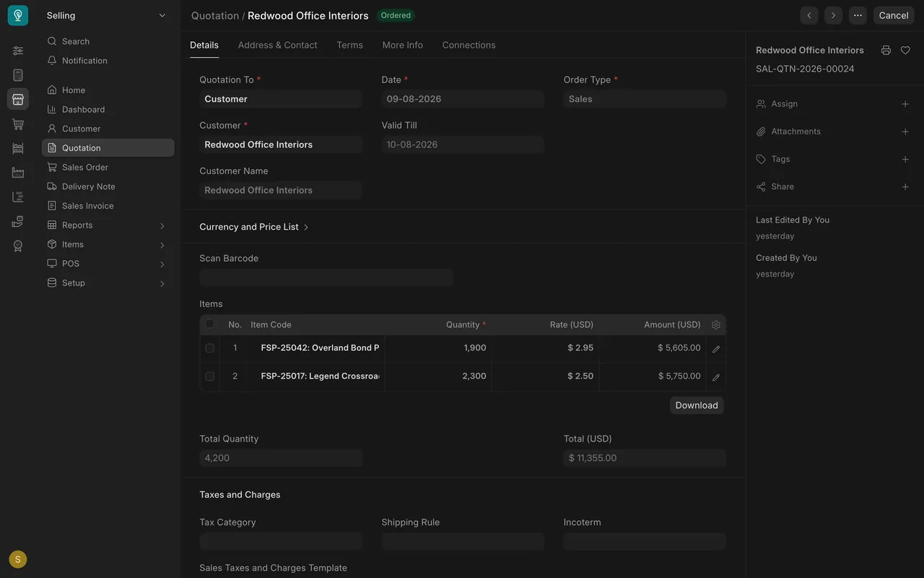
Task: Expand the POS sidebar group
Action: coord(108,264)
